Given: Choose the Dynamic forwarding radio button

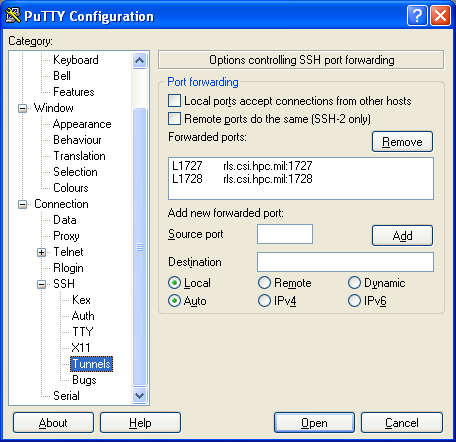Looking at the screenshot, I should (x=354, y=283).
